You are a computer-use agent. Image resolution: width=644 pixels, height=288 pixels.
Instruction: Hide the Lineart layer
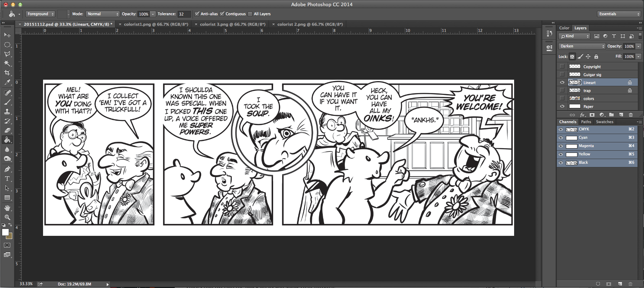coord(562,83)
